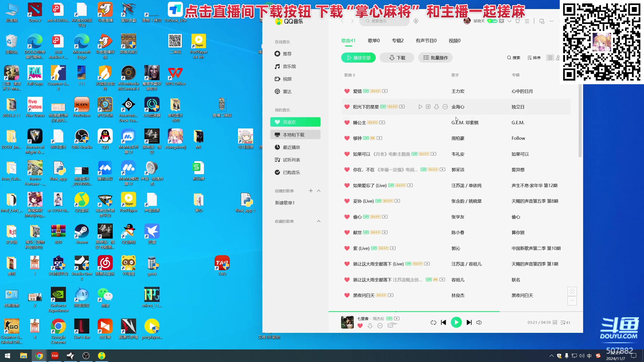Navigate back with the left arrow
644x362 pixels.
tap(342, 21)
